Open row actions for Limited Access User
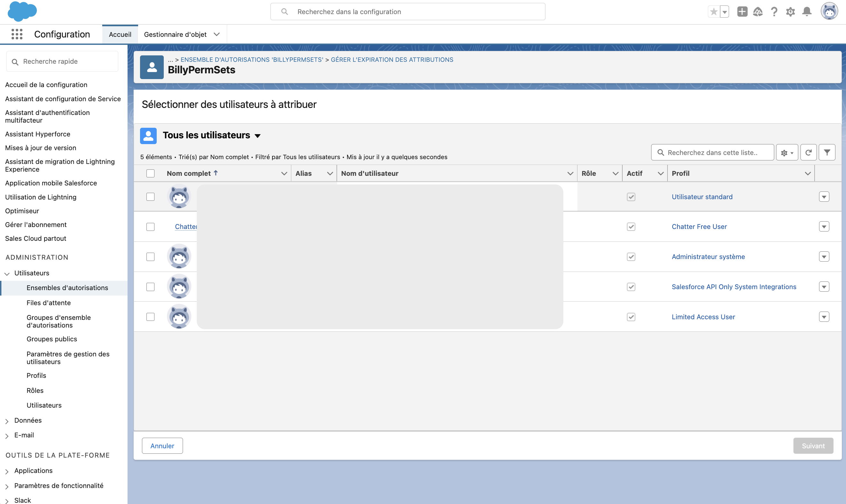This screenshot has height=504, width=846. pos(824,317)
